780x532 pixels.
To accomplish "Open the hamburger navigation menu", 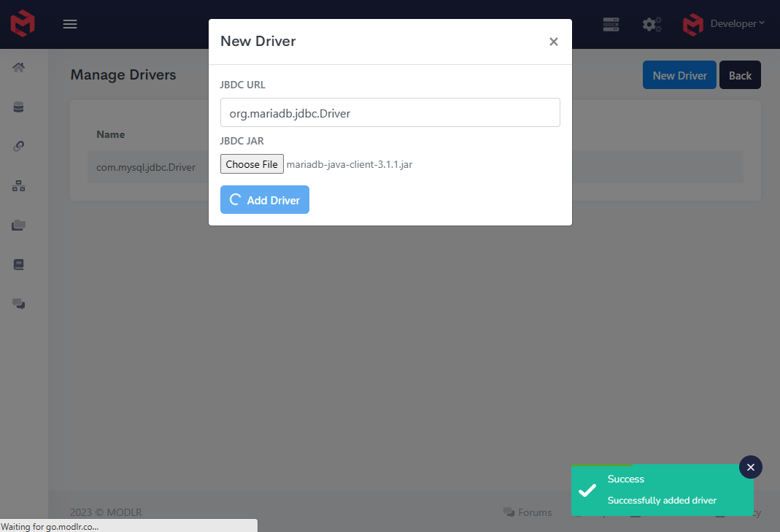I will tap(70, 24).
